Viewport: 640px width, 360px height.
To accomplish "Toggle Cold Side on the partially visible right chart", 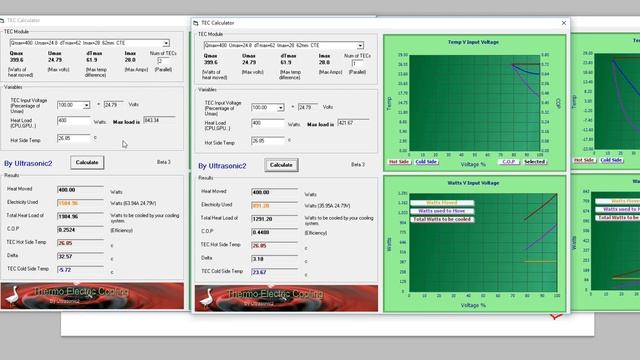I will (x=611, y=160).
